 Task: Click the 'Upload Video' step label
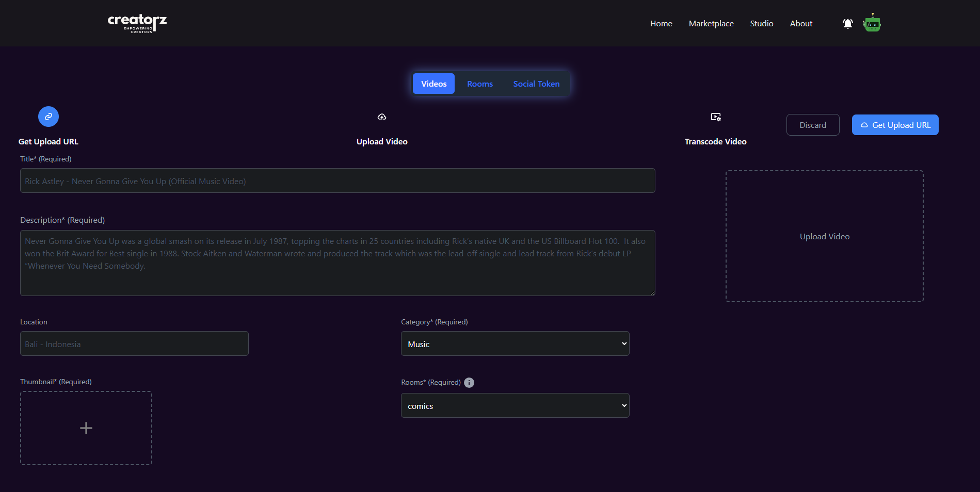click(382, 142)
